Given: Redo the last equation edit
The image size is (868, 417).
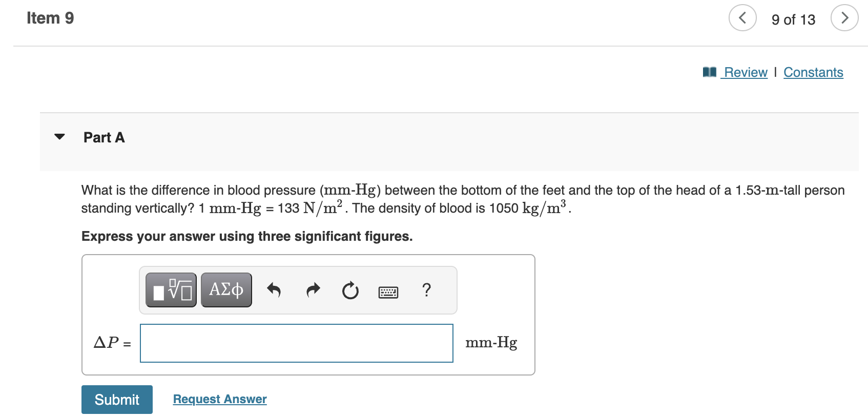Looking at the screenshot, I should click(x=313, y=290).
